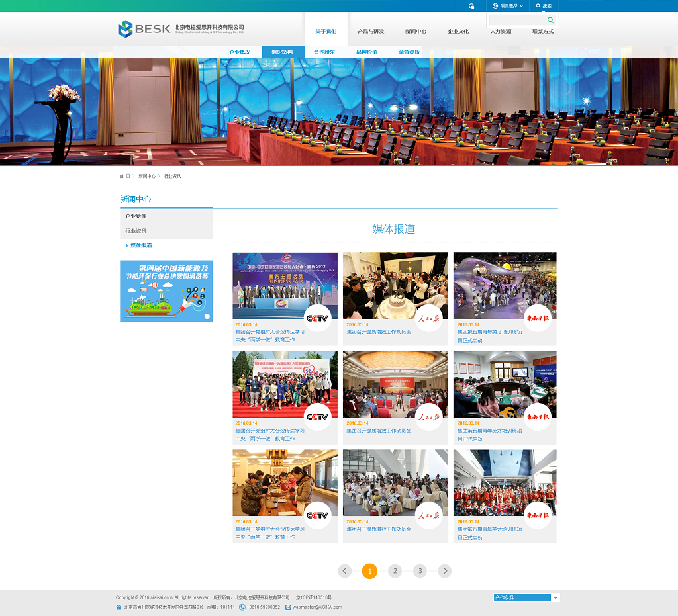Switch to the 品牌价值 sub-navigation tab
Viewport: 678px width, 616px height.
[x=367, y=52]
